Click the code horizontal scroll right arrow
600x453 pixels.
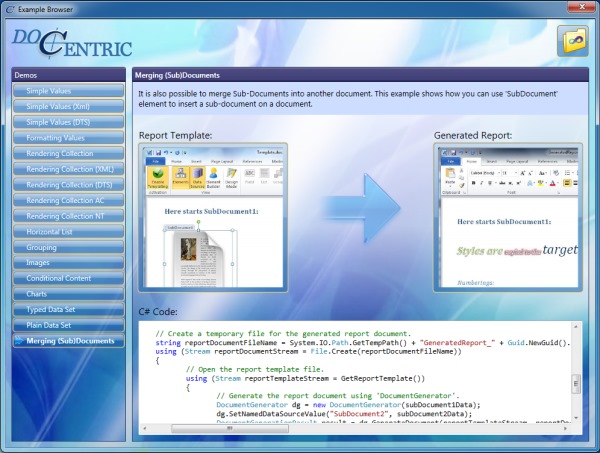[566, 429]
